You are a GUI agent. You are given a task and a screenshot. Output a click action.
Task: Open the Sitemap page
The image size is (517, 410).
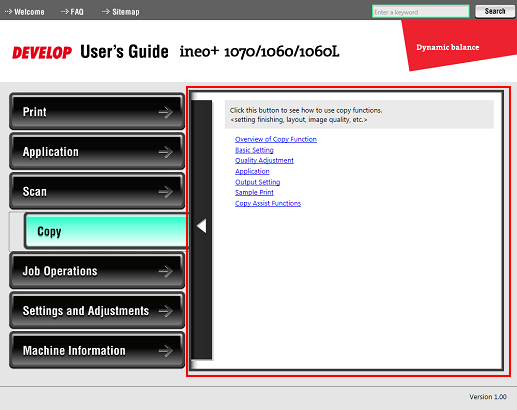pyautogui.click(x=121, y=12)
